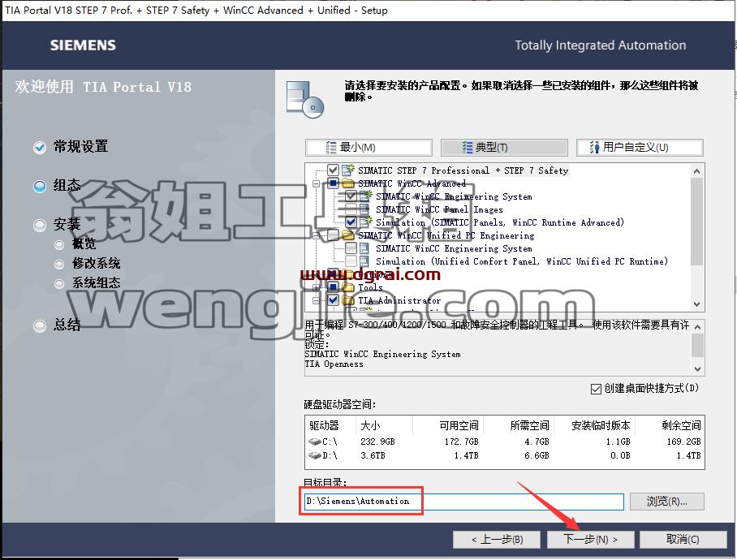Image resolution: width=737 pixels, height=560 pixels.
Task: Click component tree scrollbar down arrow
Action: [x=697, y=304]
